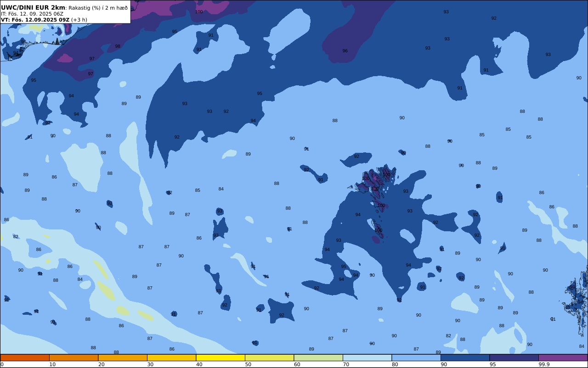Click the '20' legend tick label

[101, 364]
